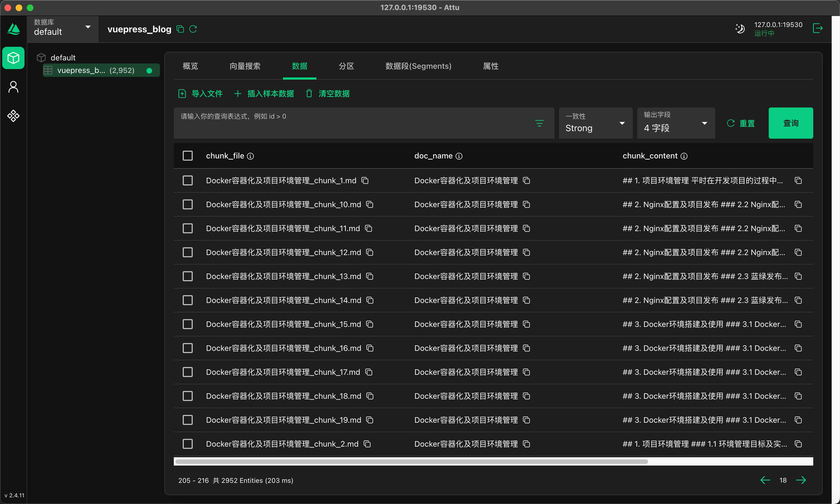Click the 重置 reset button
This screenshot has height=504, width=840.
coord(741,123)
